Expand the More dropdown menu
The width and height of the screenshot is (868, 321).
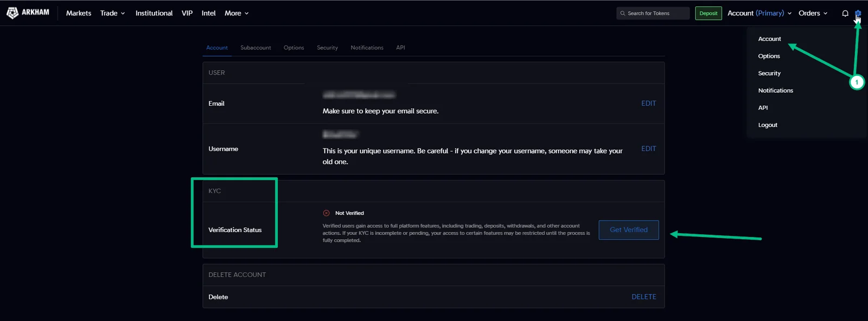[237, 13]
